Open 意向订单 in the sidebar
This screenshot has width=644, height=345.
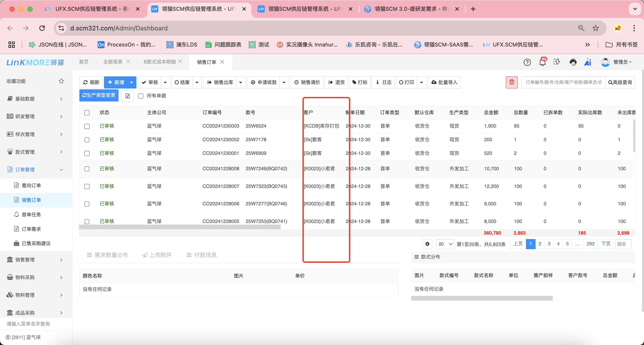click(x=31, y=185)
